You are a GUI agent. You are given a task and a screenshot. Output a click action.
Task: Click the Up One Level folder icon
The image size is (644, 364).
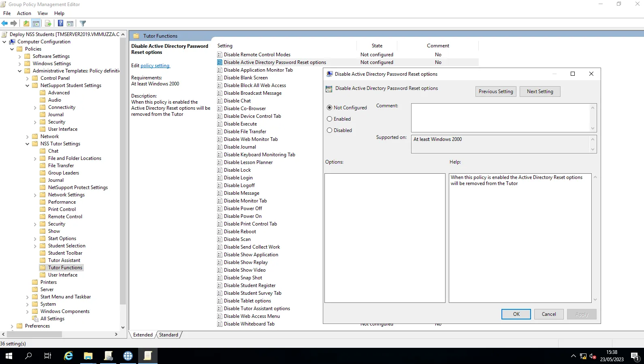pos(26,23)
